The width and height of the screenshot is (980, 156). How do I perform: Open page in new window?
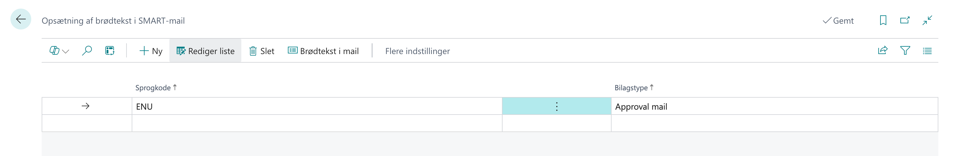point(905,20)
